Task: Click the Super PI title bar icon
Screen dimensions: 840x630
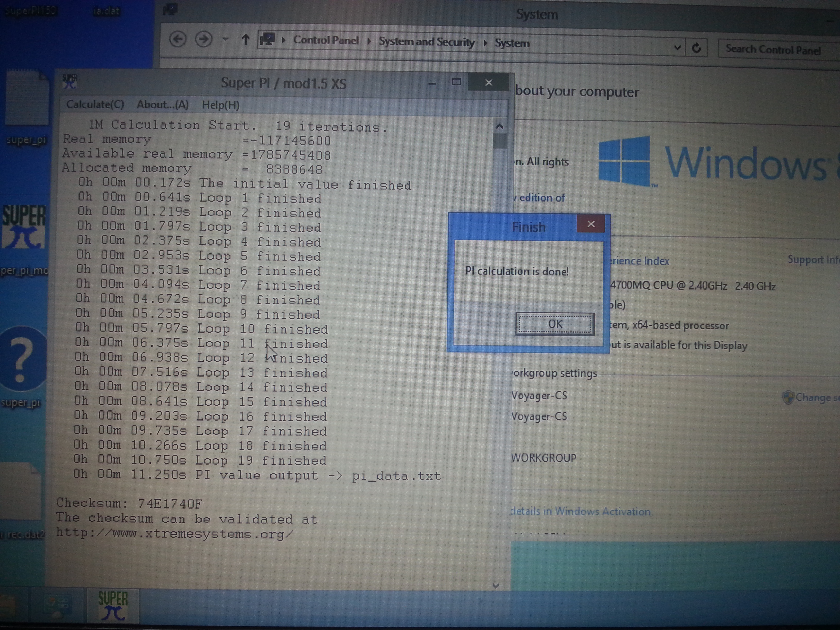Action: pyautogui.click(x=70, y=81)
